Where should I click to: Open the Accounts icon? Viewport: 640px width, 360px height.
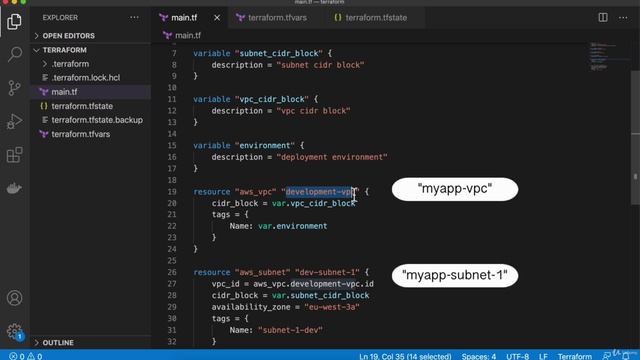pyautogui.click(x=14, y=298)
